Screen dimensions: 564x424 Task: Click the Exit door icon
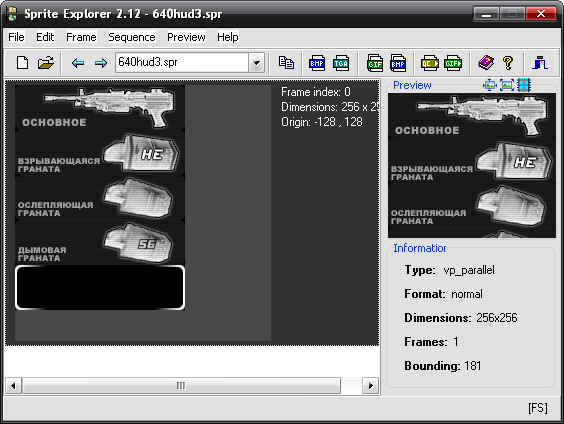point(540,63)
